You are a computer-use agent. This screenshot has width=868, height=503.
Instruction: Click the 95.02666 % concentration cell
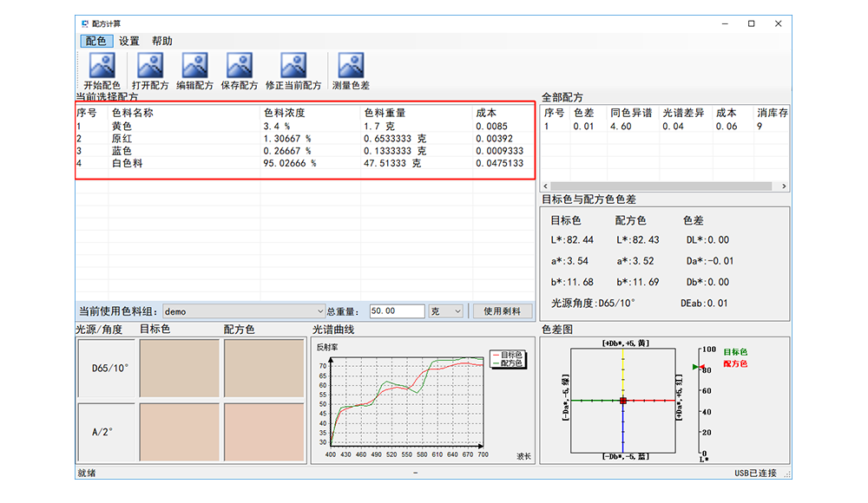tap(290, 163)
